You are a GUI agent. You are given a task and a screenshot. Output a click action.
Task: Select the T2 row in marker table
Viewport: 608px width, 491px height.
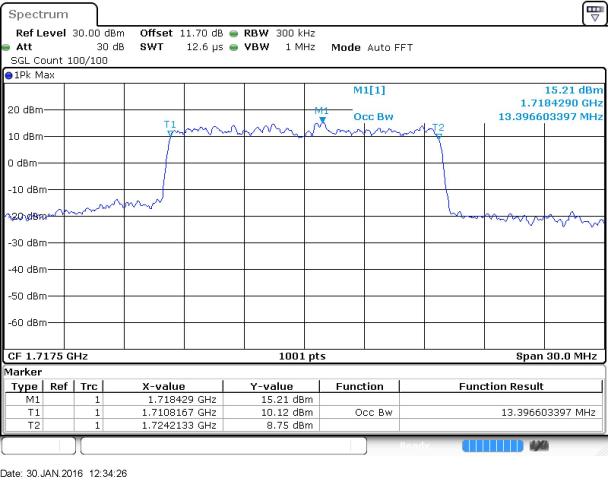tap(304, 425)
